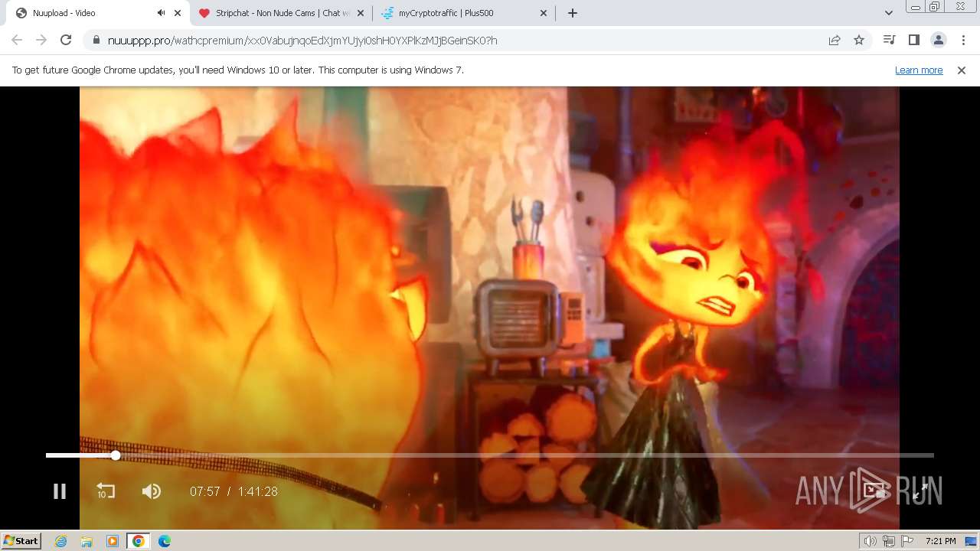Screen dimensions: 980x551
Task: Open system volume tray icon
Action: tap(871, 541)
